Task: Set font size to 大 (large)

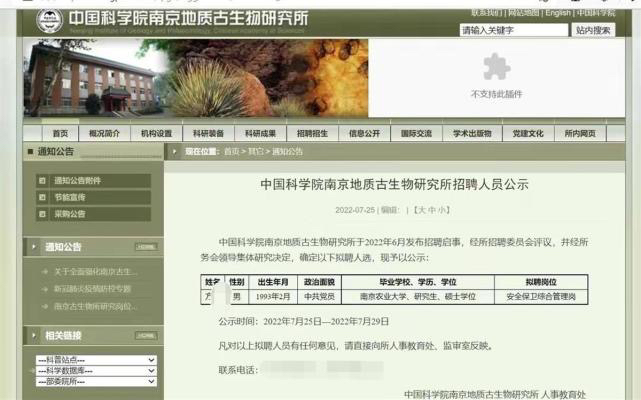Action: tap(420, 210)
